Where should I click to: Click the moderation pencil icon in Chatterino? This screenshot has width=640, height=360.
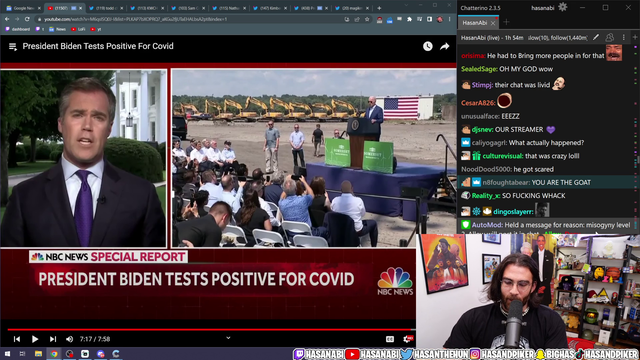[x=596, y=38]
